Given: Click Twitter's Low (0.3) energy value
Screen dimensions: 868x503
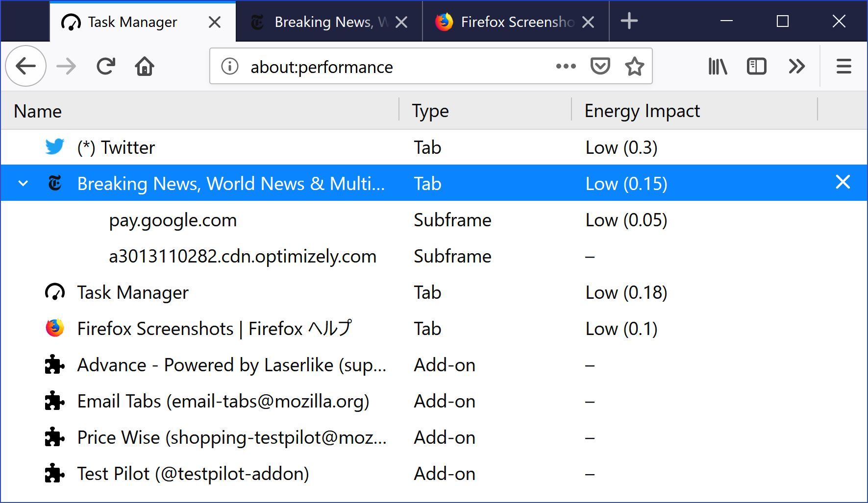Looking at the screenshot, I should click(x=621, y=147).
